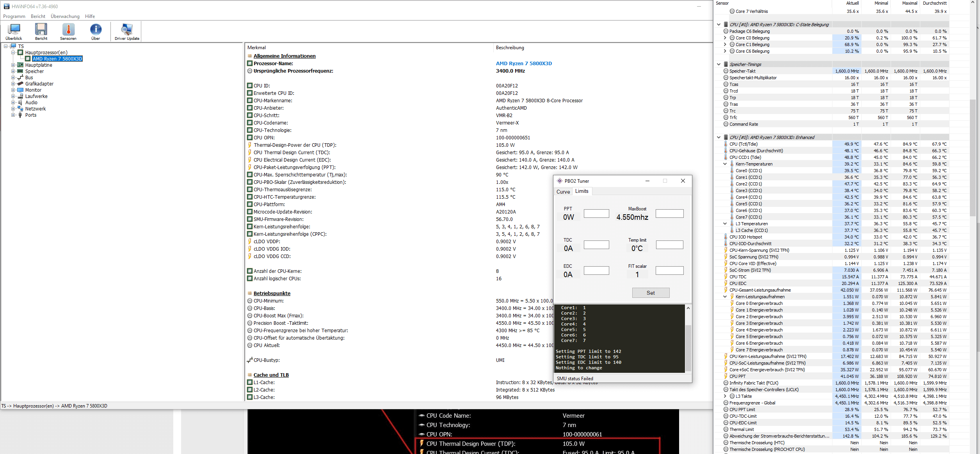Select the Speicher tree item
This screenshot has height=454, width=980.
(x=34, y=71)
